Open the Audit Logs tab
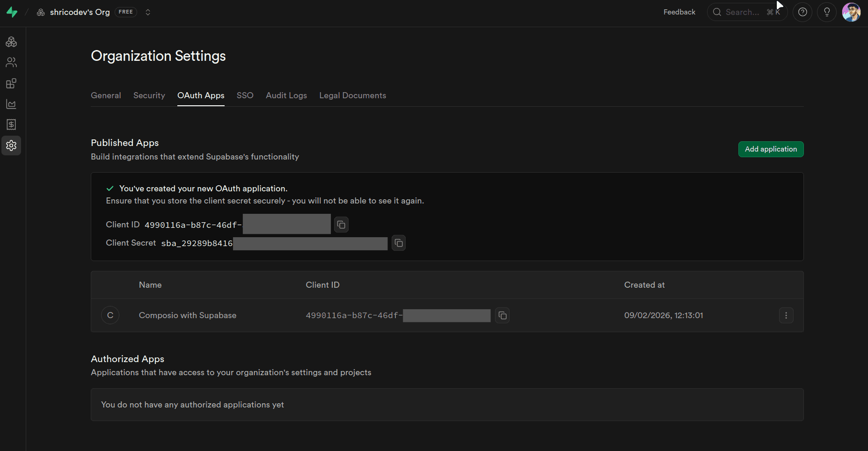The width and height of the screenshot is (868, 451). coord(286,95)
